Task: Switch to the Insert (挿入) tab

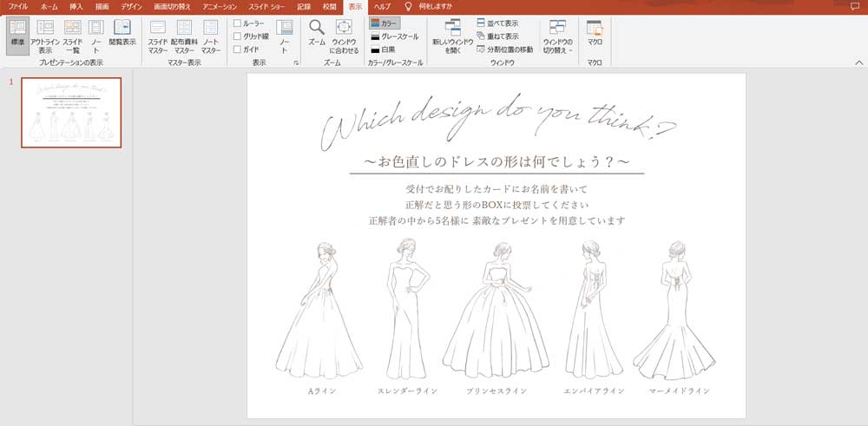Action: (76, 6)
